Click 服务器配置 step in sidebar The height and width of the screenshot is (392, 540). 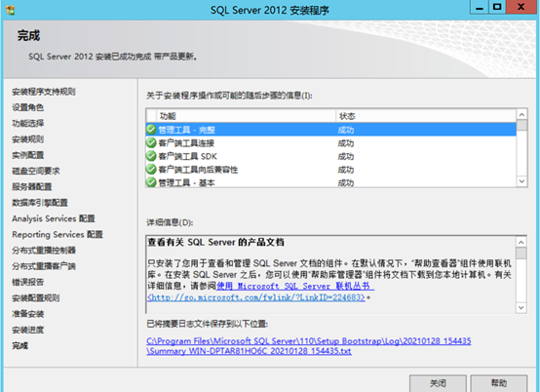pos(32,186)
